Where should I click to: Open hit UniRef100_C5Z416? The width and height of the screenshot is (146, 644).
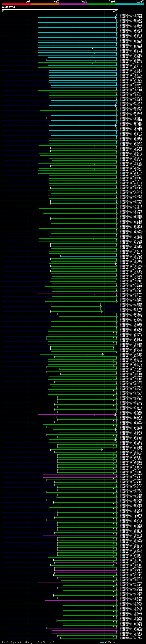tap(131, 263)
